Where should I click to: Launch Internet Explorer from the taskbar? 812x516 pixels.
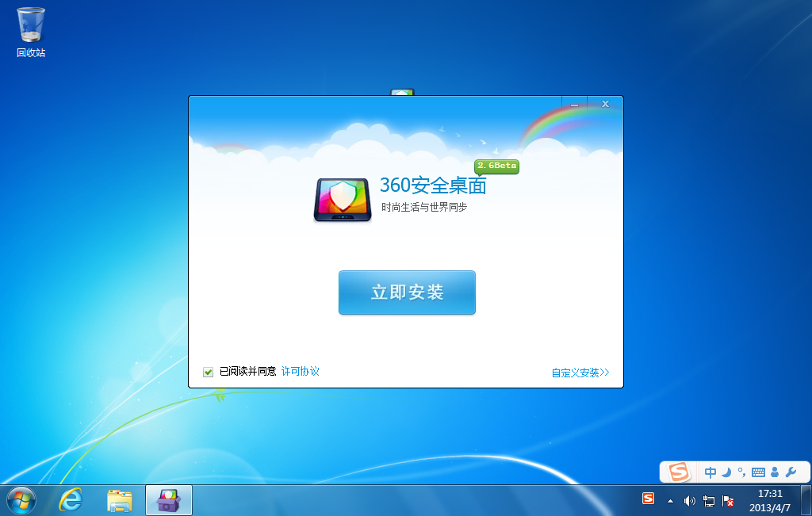(71, 500)
